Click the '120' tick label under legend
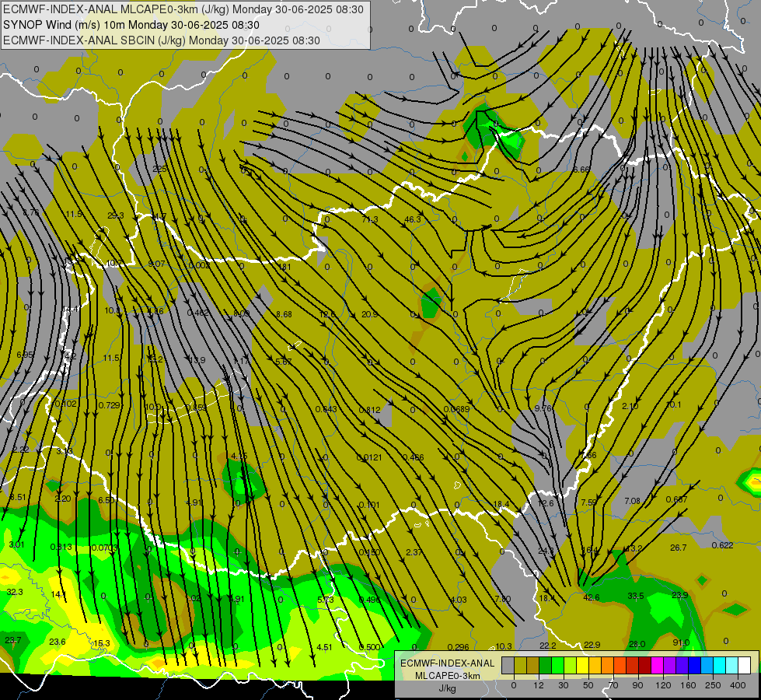The image size is (761, 700). pyautogui.click(x=663, y=685)
